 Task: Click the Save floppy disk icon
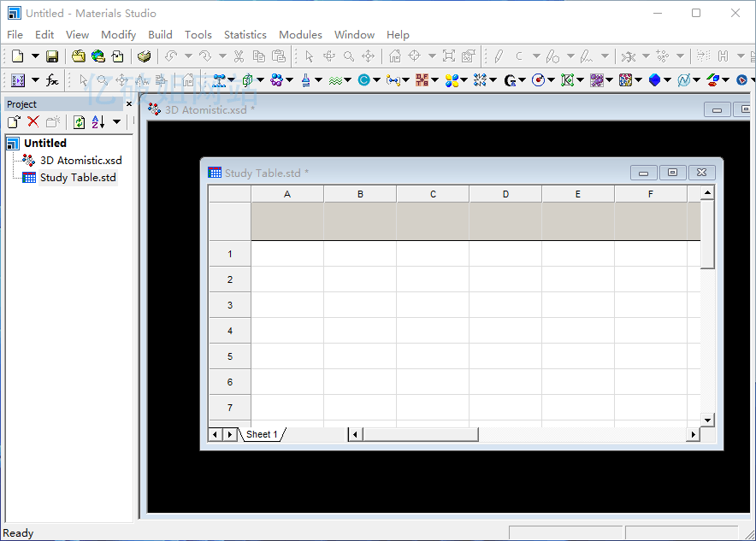(x=52, y=56)
